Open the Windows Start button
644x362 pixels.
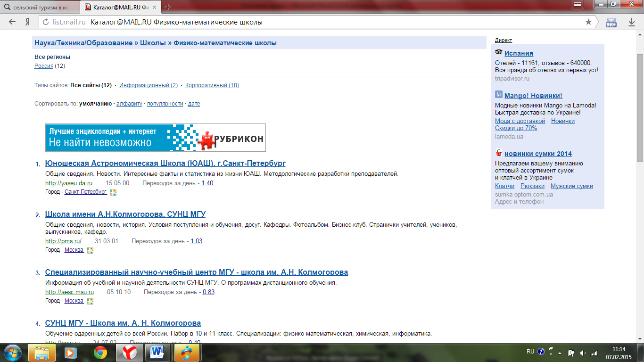click(x=13, y=352)
